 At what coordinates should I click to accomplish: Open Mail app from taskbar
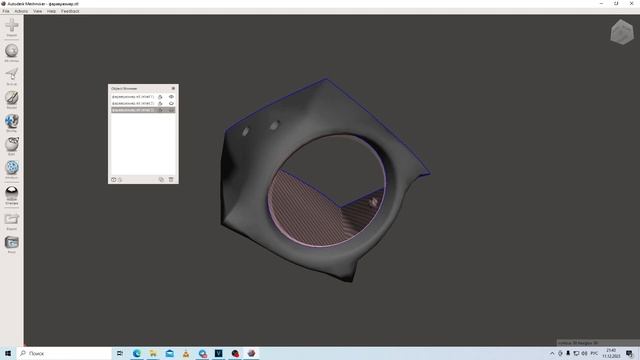tap(169, 353)
